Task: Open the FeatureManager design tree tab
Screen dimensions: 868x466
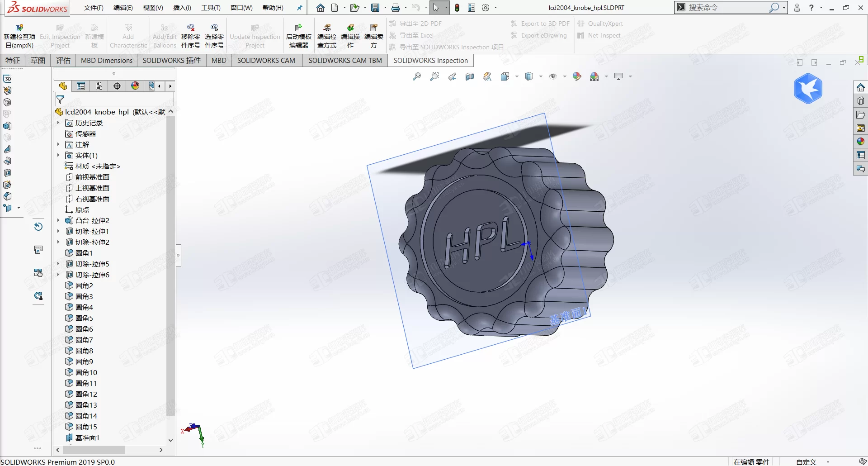Action: (x=63, y=86)
